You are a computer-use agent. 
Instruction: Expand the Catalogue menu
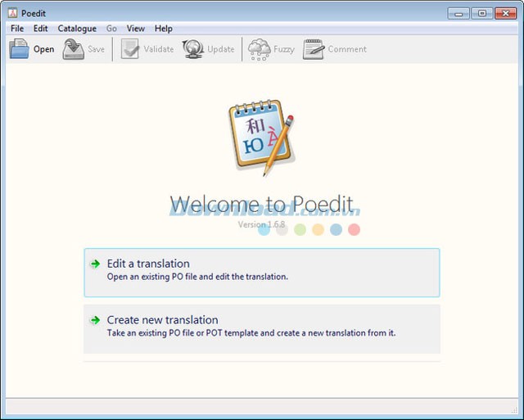tap(77, 29)
